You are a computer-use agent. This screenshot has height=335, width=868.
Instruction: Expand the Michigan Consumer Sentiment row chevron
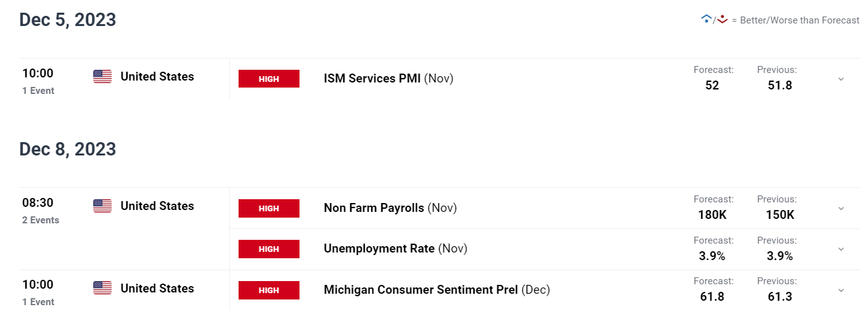click(x=841, y=291)
